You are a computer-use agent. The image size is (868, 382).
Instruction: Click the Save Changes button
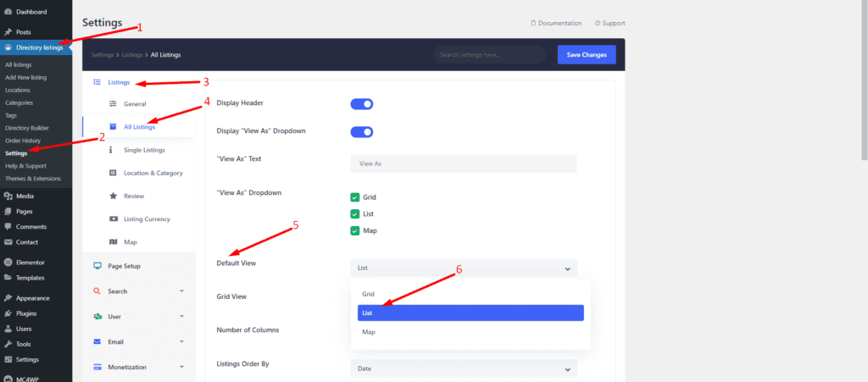[586, 55]
